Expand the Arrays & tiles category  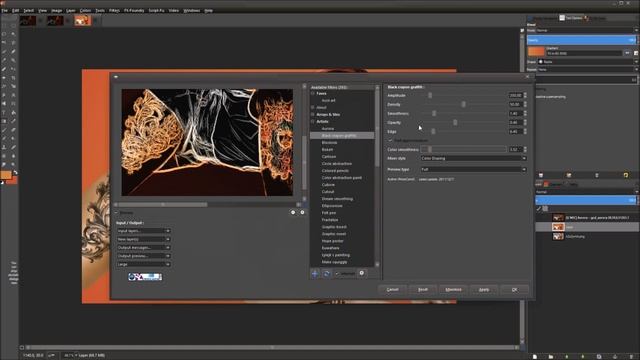(313, 115)
